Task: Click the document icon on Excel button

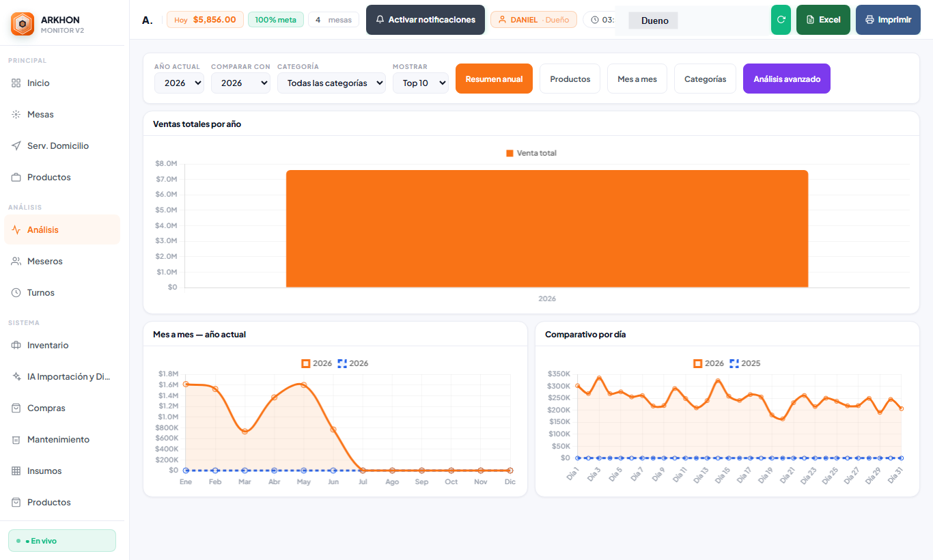Action: tap(811, 20)
